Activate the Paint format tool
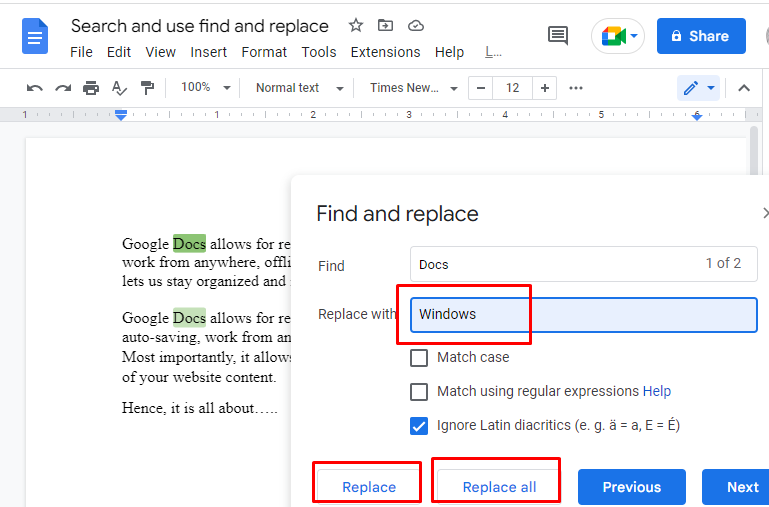The height and width of the screenshot is (507, 769). point(147,88)
